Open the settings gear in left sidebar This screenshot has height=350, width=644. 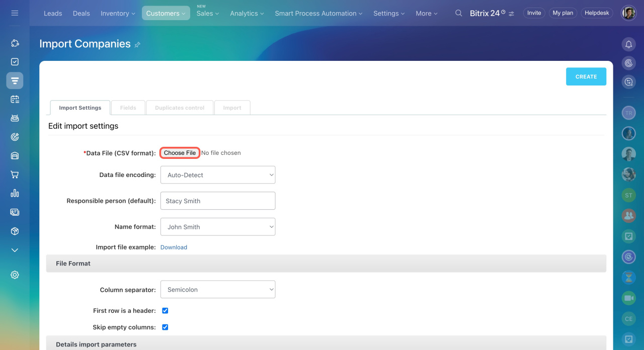(15, 275)
